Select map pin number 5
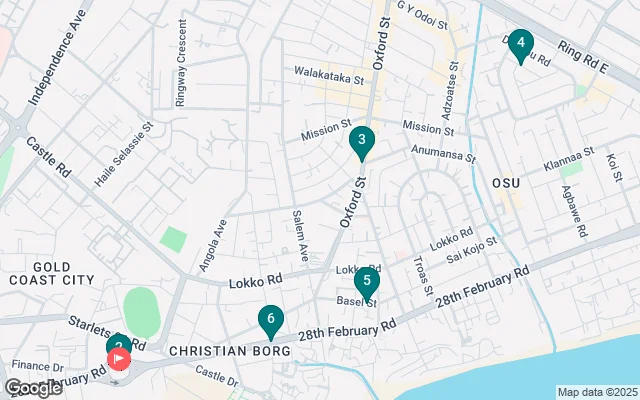The height and width of the screenshot is (400, 640). (x=367, y=284)
